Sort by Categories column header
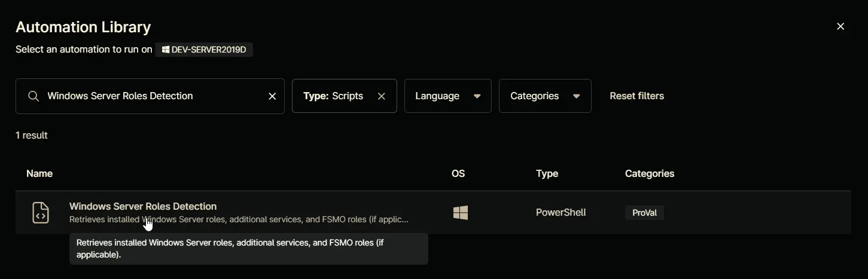 click(x=650, y=174)
